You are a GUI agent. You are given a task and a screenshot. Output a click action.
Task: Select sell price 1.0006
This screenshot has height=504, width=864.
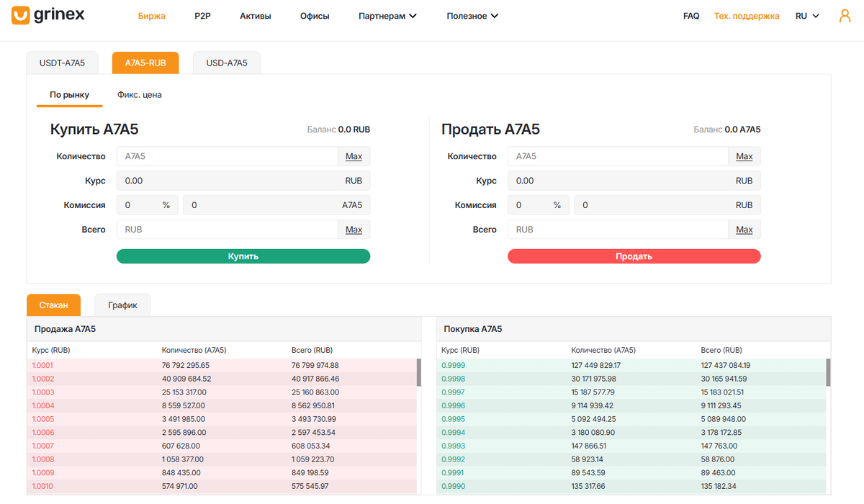[x=43, y=433]
